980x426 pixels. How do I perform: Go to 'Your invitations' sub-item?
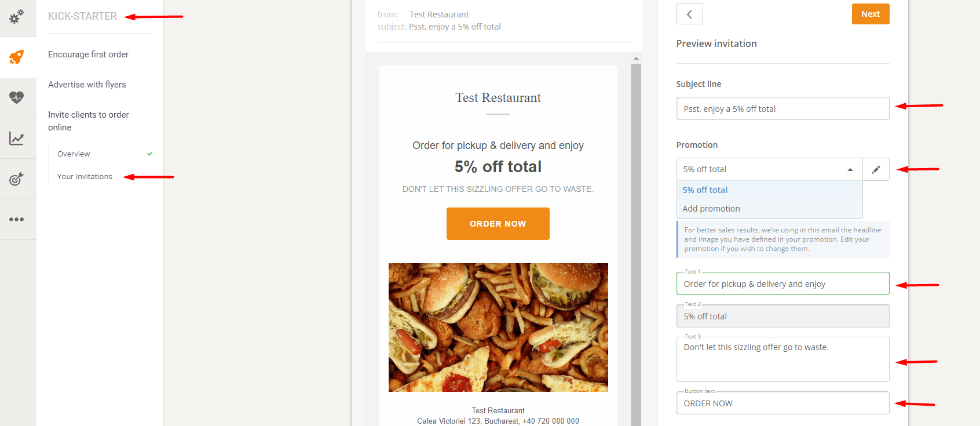(85, 177)
